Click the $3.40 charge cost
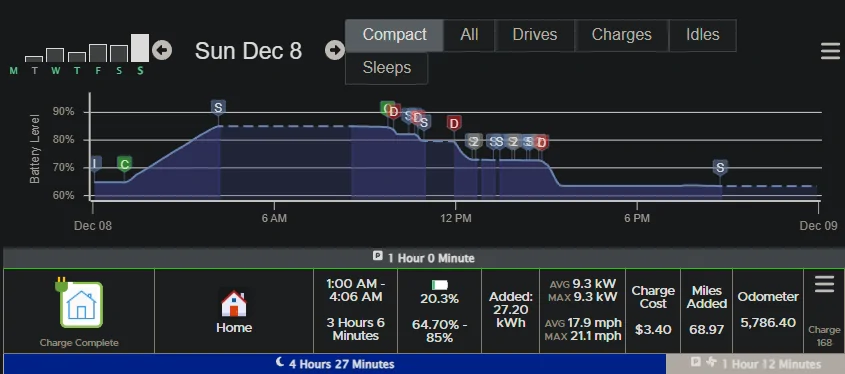Image resolution: width=845 pixels, height=374 pixels. pos(653,329)
